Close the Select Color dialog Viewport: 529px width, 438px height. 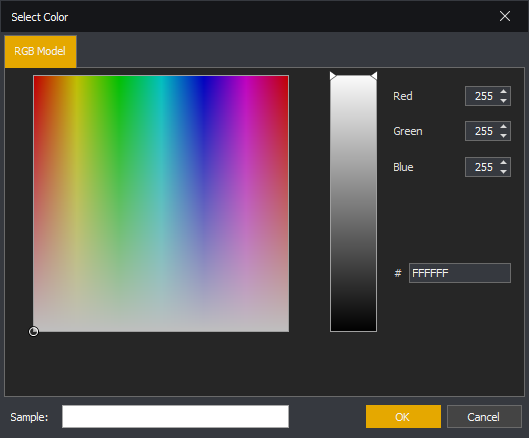coord(505,16)
